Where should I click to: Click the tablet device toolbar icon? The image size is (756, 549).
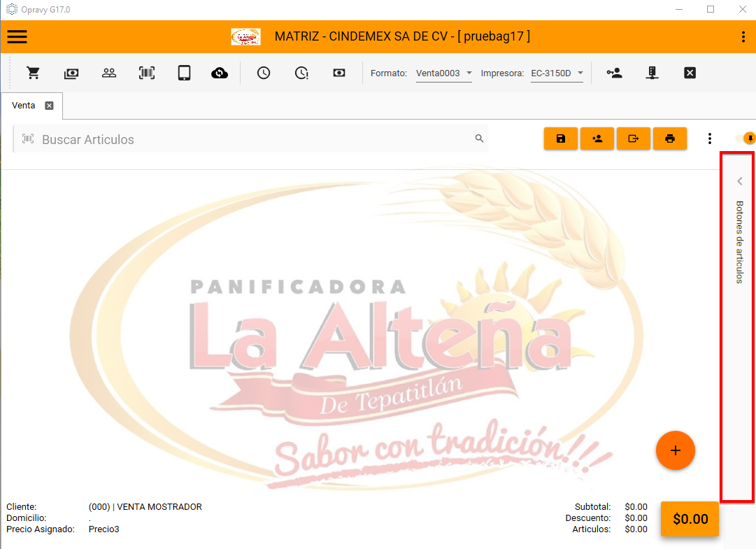(184, 73)
